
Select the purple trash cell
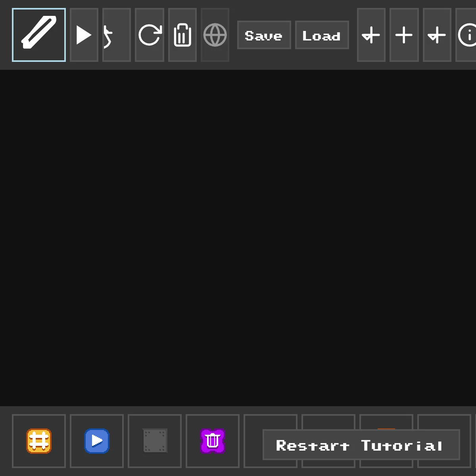213,441
